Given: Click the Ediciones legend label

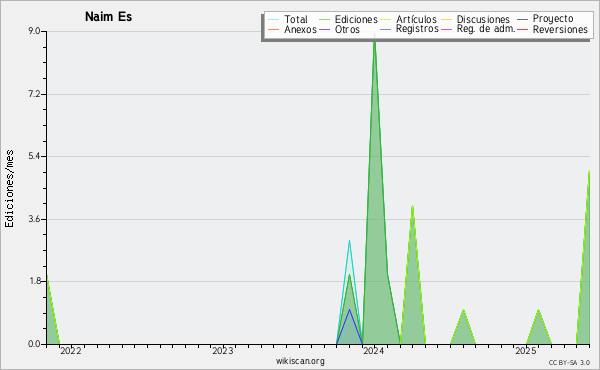Looking at the screenshot, I should point(356,19).
